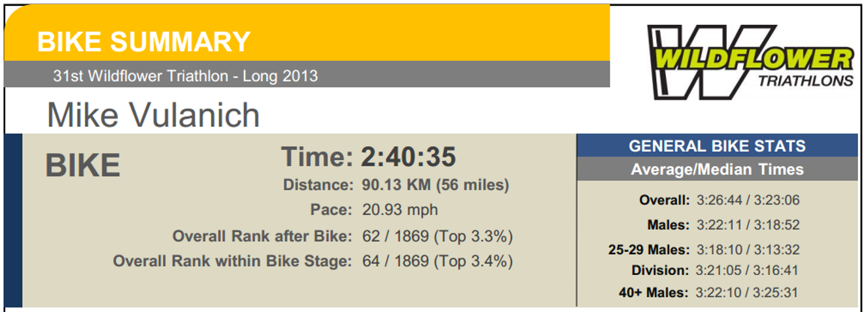Select the 31st Wildflower Triathlon subtitle
868x312 pixels.
click(x=185, y=76)
